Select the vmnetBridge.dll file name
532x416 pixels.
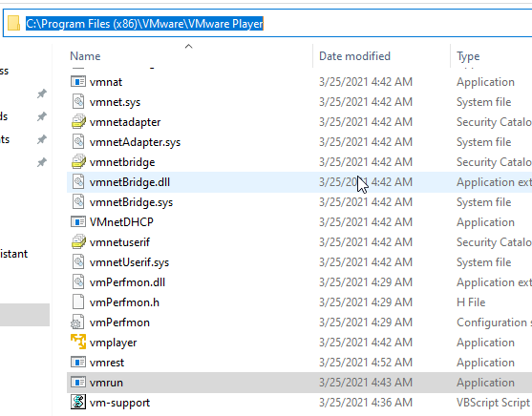tap(130, 182)
